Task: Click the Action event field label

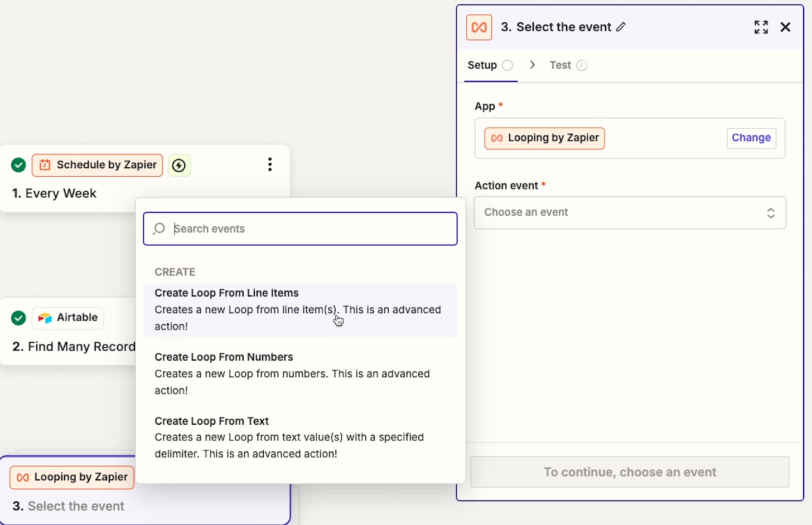Action: 506,186
